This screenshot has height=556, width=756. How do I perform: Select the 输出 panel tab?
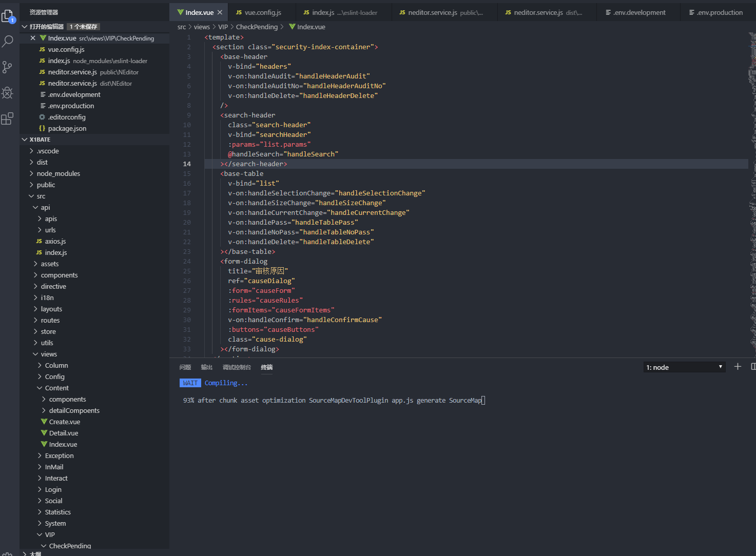[206, 367]
